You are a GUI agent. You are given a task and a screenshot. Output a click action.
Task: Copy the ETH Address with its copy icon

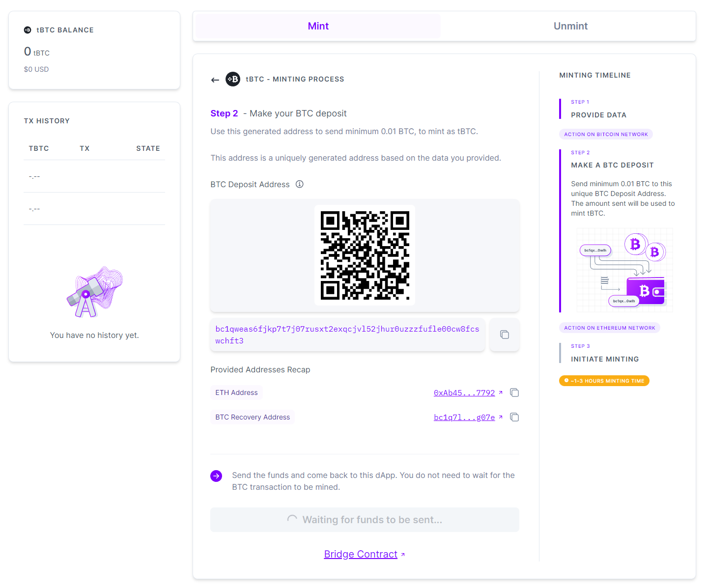(514, 392)
